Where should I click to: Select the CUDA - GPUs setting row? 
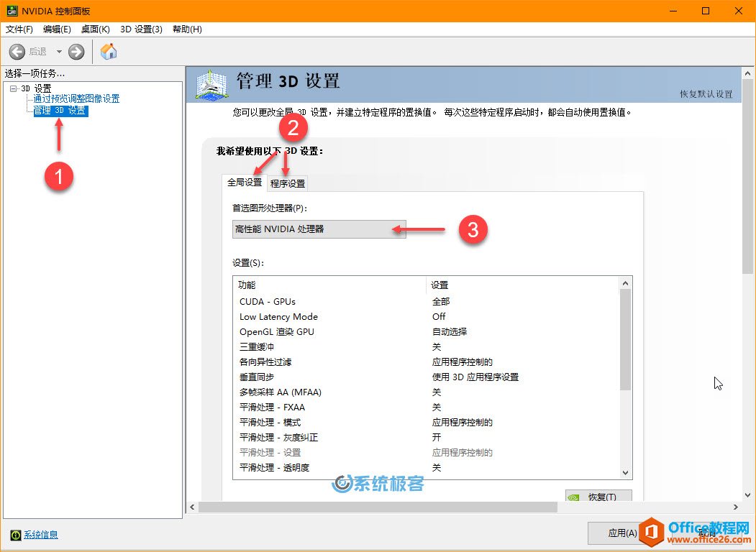click(426, 302)
